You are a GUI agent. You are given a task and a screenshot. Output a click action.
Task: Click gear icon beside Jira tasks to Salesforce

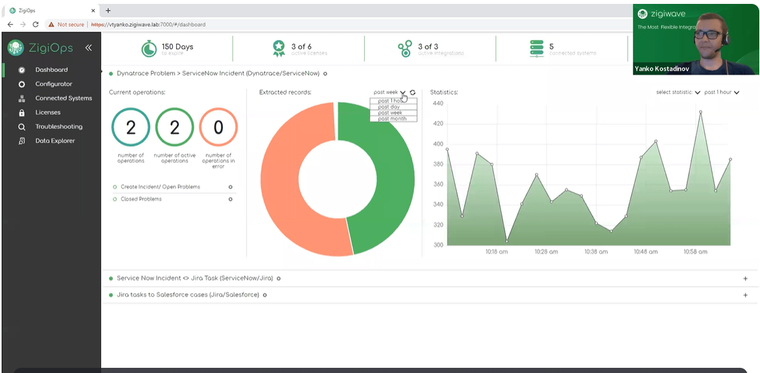265,295
